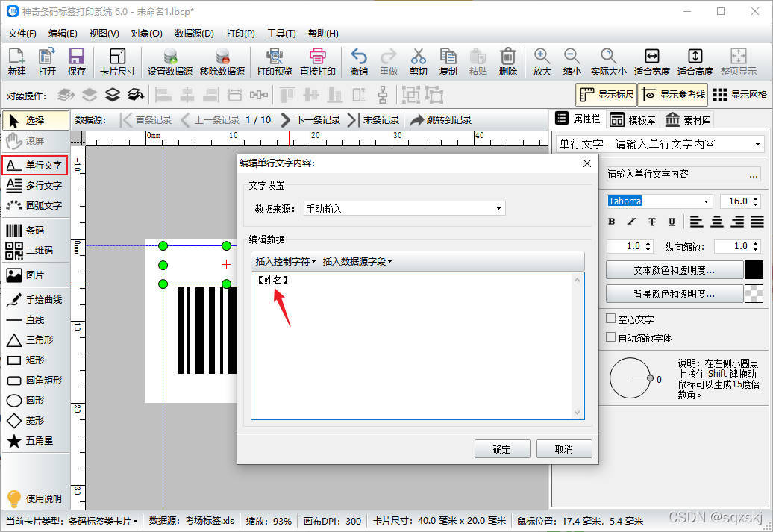
Task: Click black text color swatch
Action: click(754, 270)
